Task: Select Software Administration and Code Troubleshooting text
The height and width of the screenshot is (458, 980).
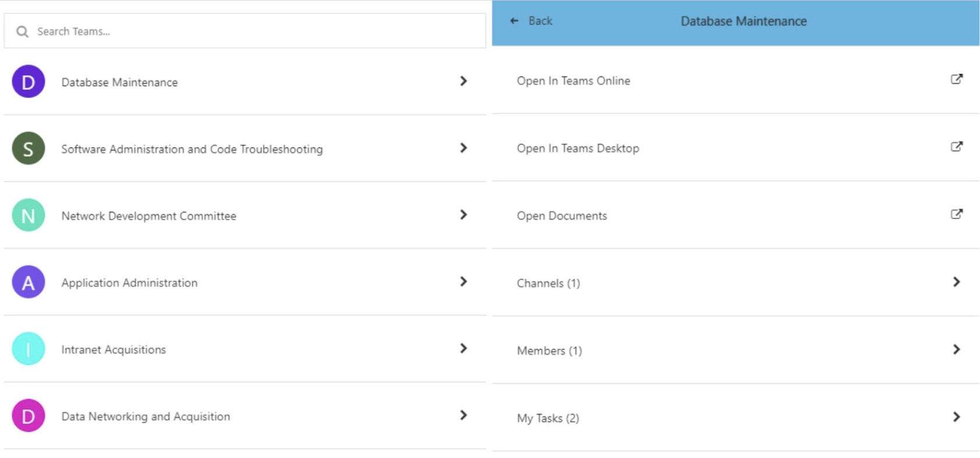Action: tap(192, 149)
